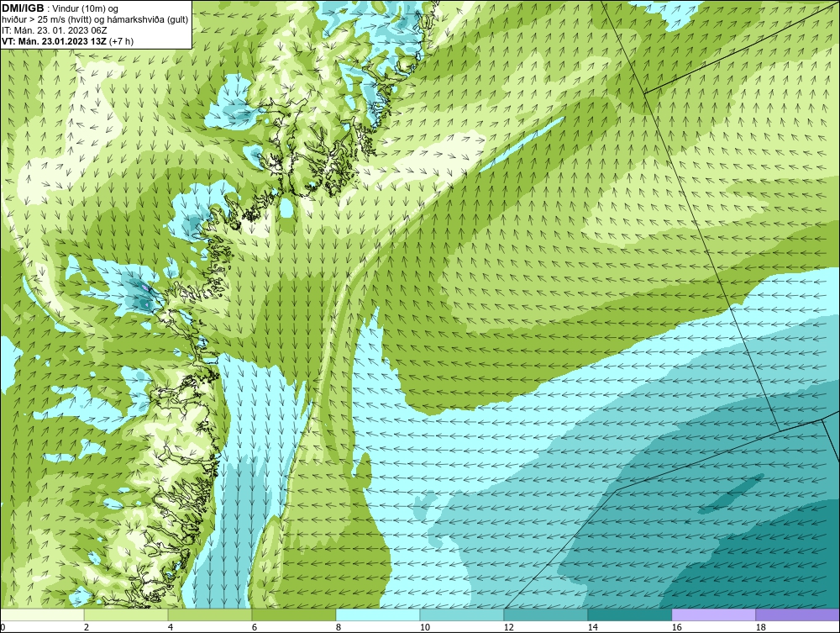Click the legend scale label 16
This screenshot has width=840, height=633.
676,627
